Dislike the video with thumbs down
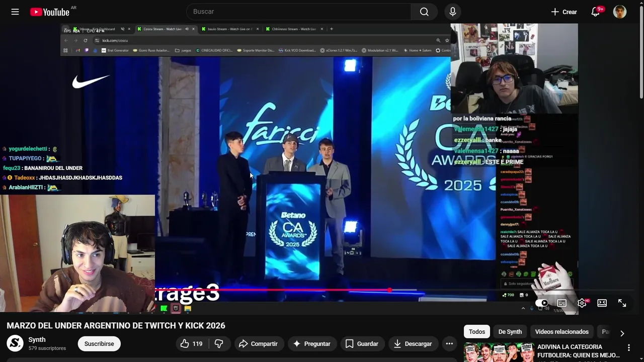Image resolution: width=644 pixels, height=362 pixels. pyautogui.click(x=219, y=344)
